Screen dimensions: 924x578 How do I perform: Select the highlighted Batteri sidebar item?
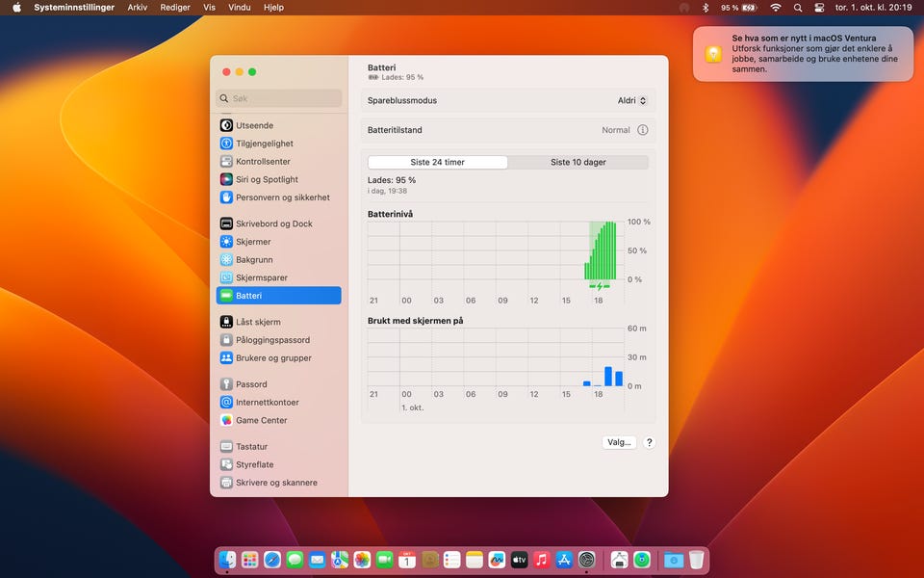(279, 296)
